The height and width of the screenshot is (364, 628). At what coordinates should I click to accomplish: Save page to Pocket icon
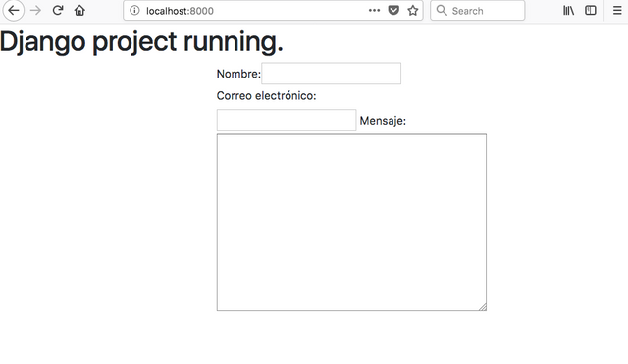(x=393, y=11)
